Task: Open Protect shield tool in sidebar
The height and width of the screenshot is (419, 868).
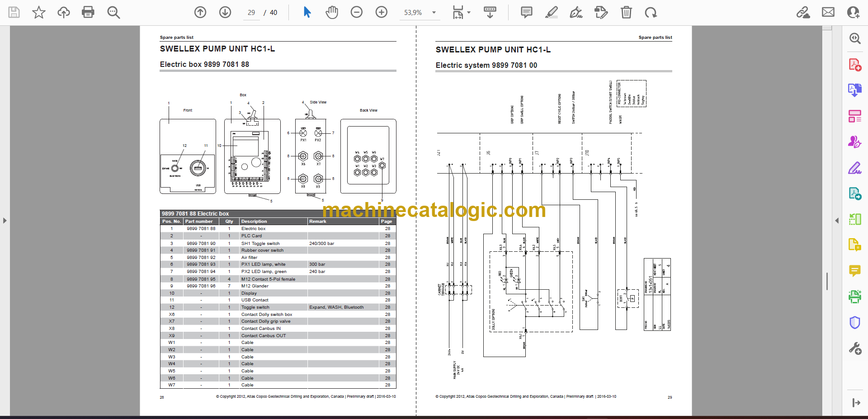Action: (x=854, y=322)
